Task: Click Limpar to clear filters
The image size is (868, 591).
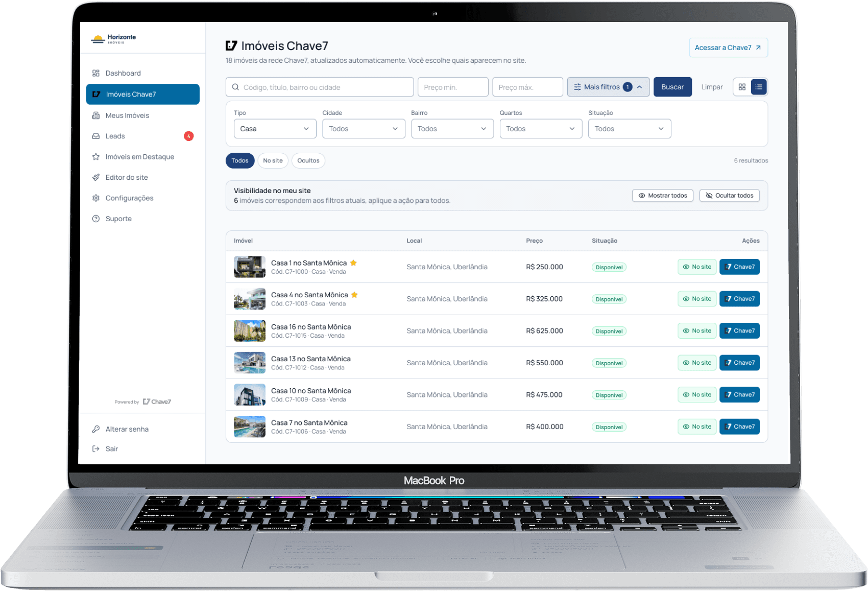Action: click(x=712, y=87)
